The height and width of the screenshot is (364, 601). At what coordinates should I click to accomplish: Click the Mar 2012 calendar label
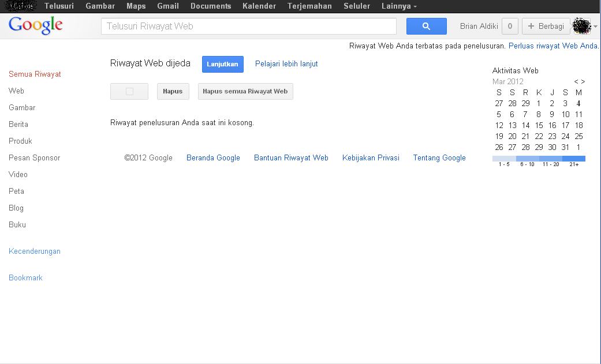508,81
